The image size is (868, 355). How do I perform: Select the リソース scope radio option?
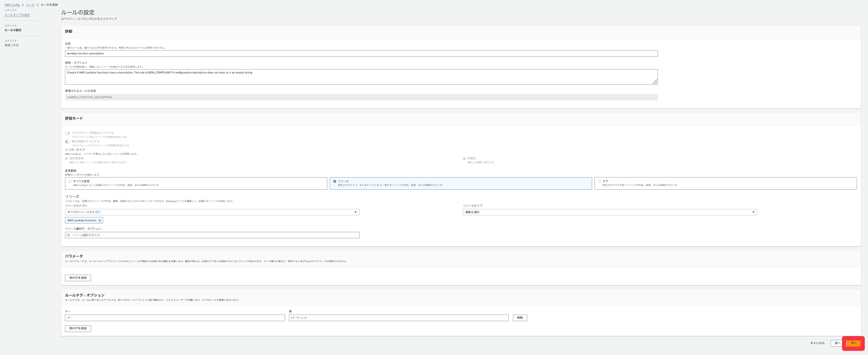click(x=335, y=181)
